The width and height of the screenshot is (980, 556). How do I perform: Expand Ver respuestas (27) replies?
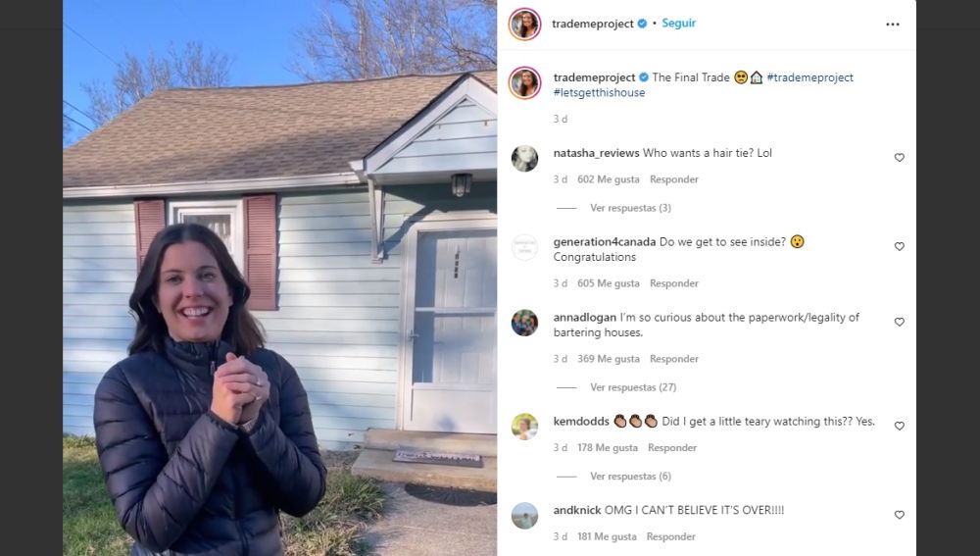pos(633,387)
